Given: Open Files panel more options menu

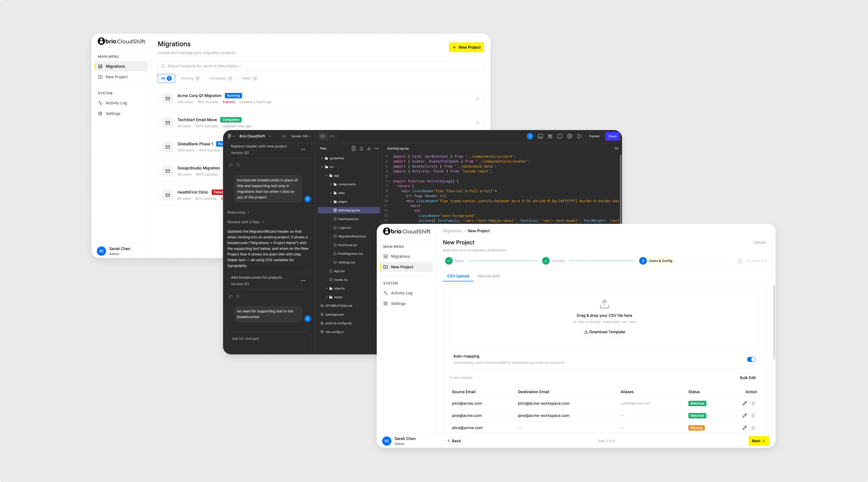Looking at the screenshot, I should click(x=377, y=148).
